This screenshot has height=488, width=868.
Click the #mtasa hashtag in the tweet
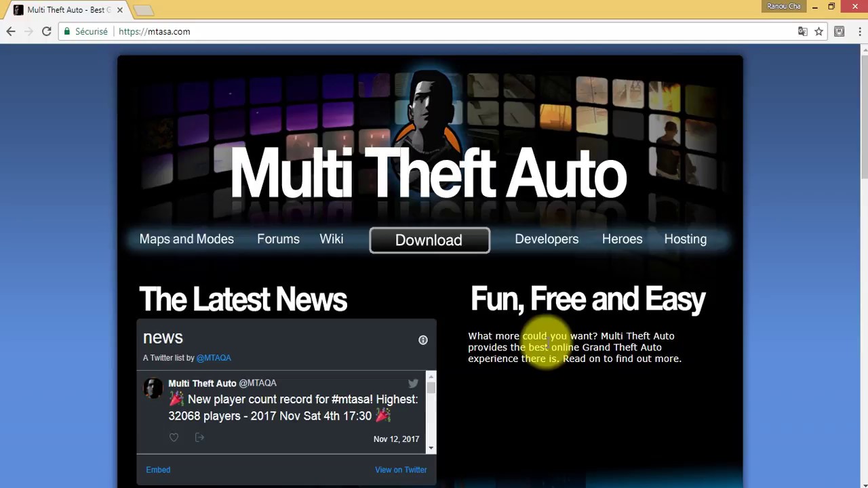tap(352, 399)
